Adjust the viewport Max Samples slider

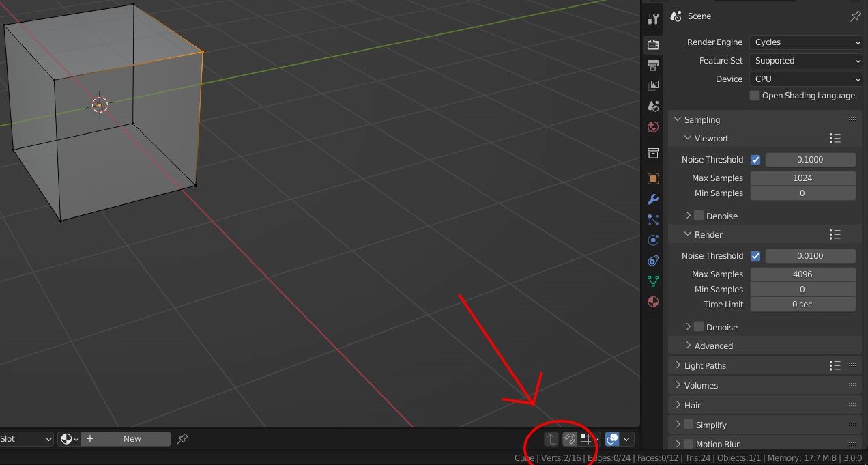tap(802, 178)
